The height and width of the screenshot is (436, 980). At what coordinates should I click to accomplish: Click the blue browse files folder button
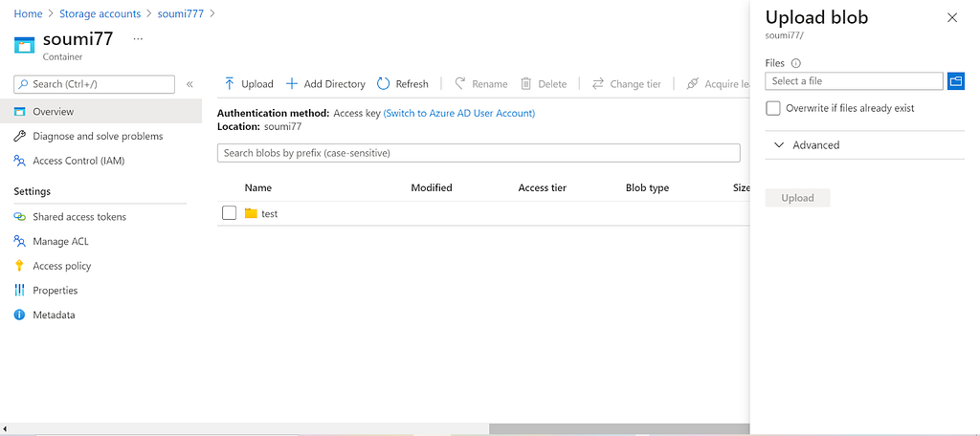point(956,81)
